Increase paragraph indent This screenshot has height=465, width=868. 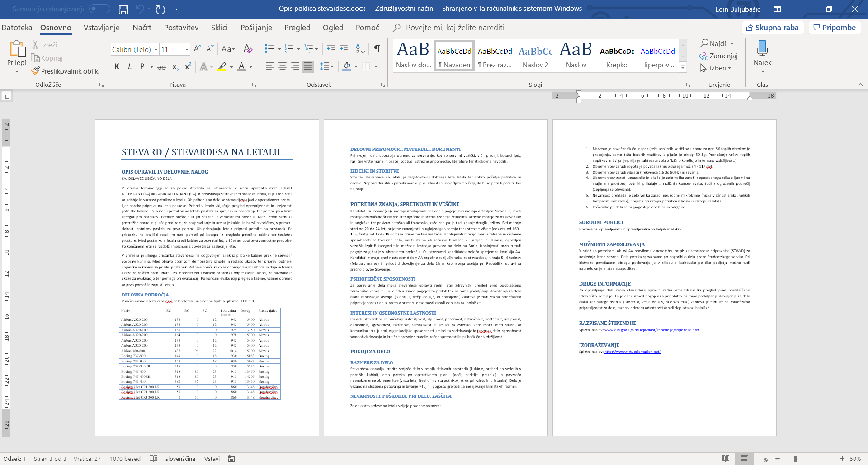(x=344, y=49)
